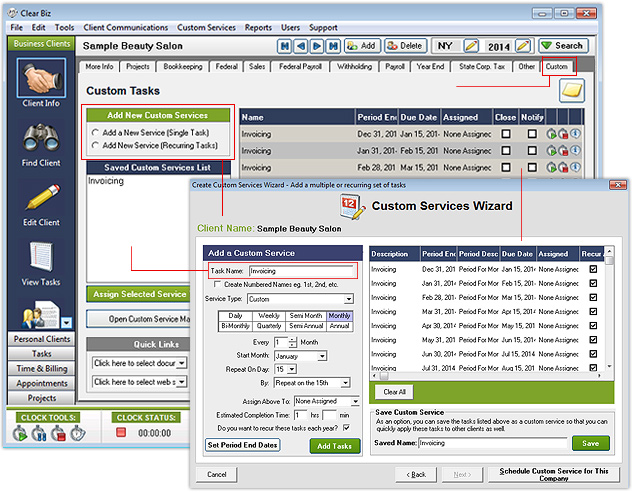This screenshot has width=635, height=492.
Task: Adjust the Every month spinner arrows
Action: point(293,342)
